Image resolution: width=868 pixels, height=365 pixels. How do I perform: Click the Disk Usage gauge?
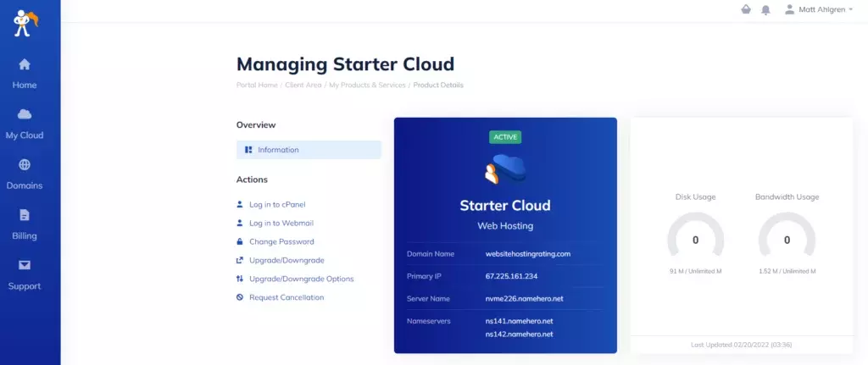695,235
